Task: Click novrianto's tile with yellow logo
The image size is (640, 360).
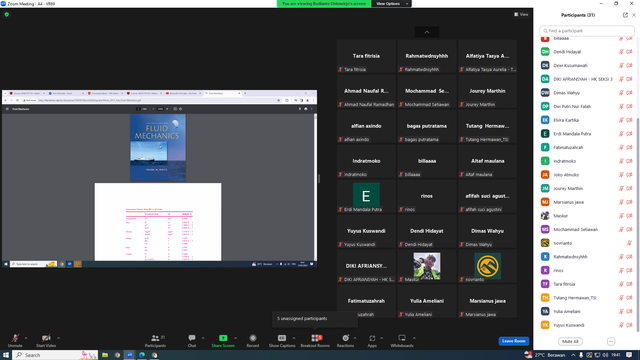Action: pyautogui.click(x=487, y=266)
